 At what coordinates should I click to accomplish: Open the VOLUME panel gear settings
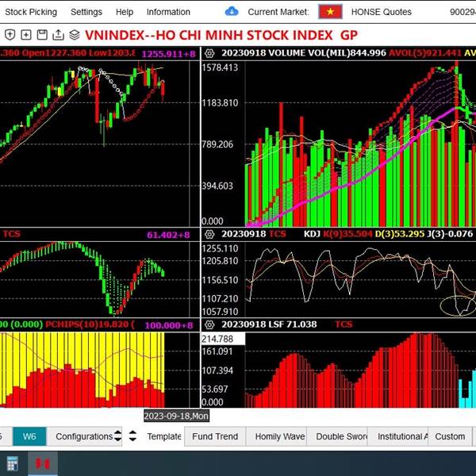pos(209,53)
